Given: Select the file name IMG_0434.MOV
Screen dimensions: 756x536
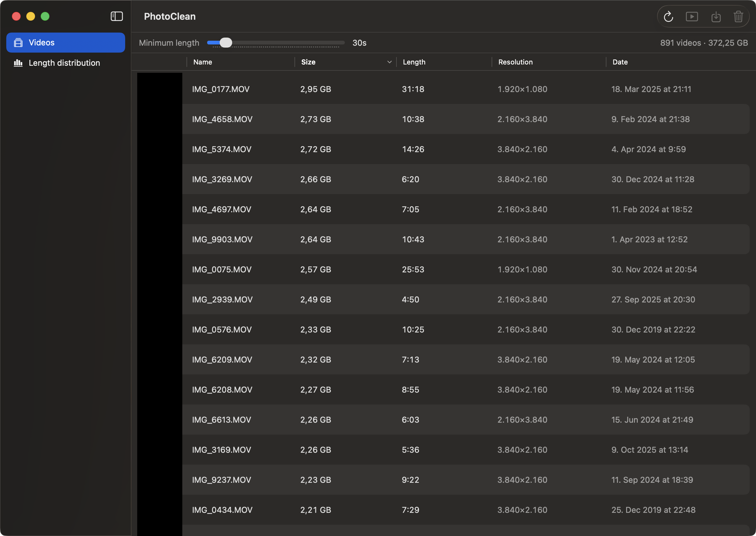Looking at the screenshot, I should click(x=222, y=510).
